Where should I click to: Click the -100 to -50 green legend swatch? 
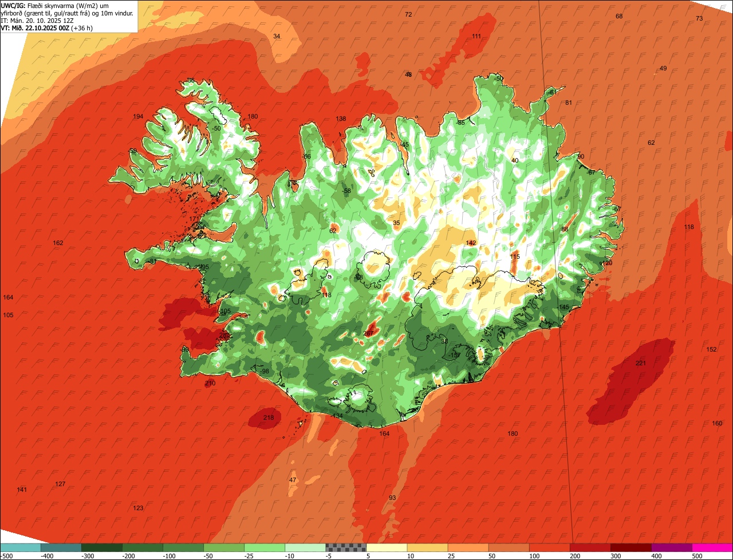point(183,547)
